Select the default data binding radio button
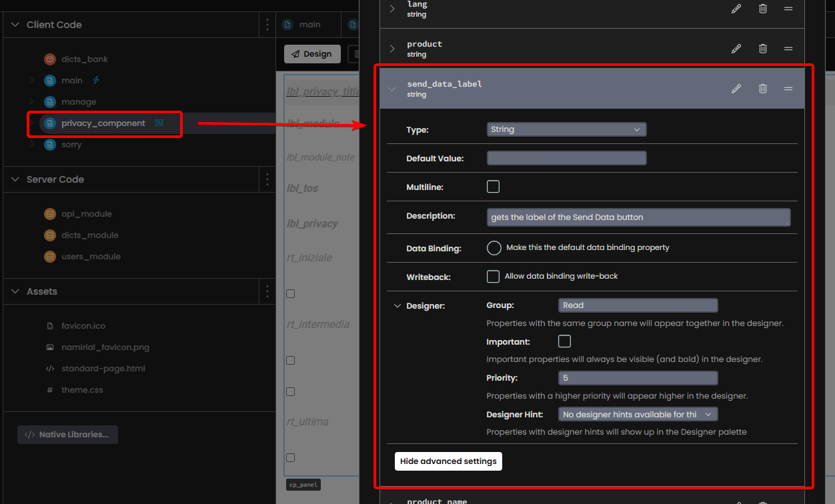The width and height of the screenshot is (835, 504). [x=494, y=248]
